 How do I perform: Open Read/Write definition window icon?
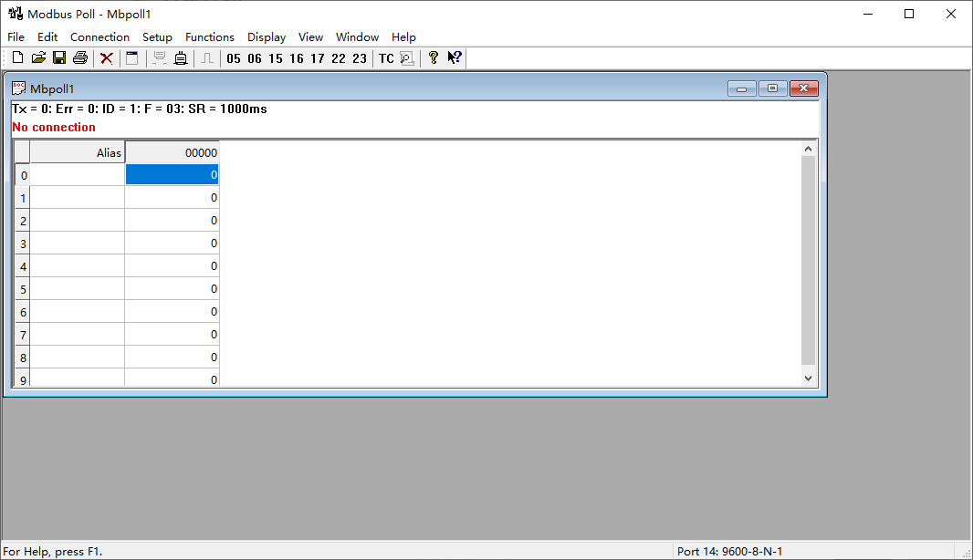coord(132,58)
